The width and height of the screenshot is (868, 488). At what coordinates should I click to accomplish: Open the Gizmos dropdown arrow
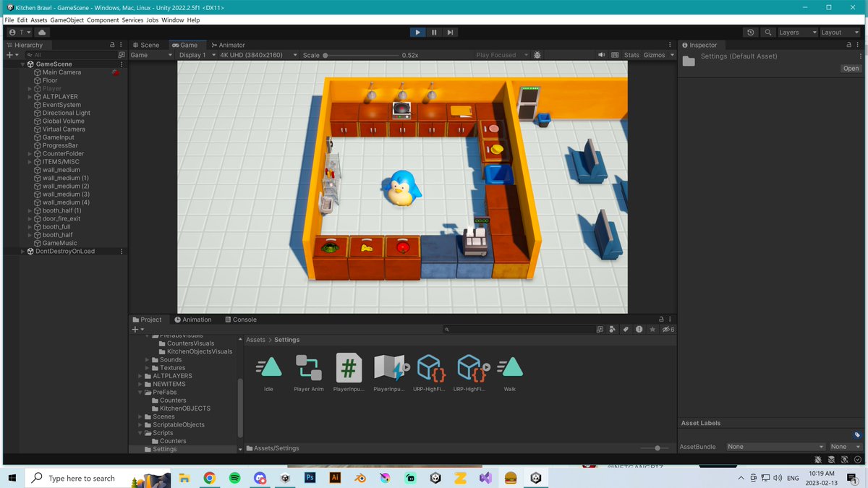pyautogui.click(x=672, y=55)
